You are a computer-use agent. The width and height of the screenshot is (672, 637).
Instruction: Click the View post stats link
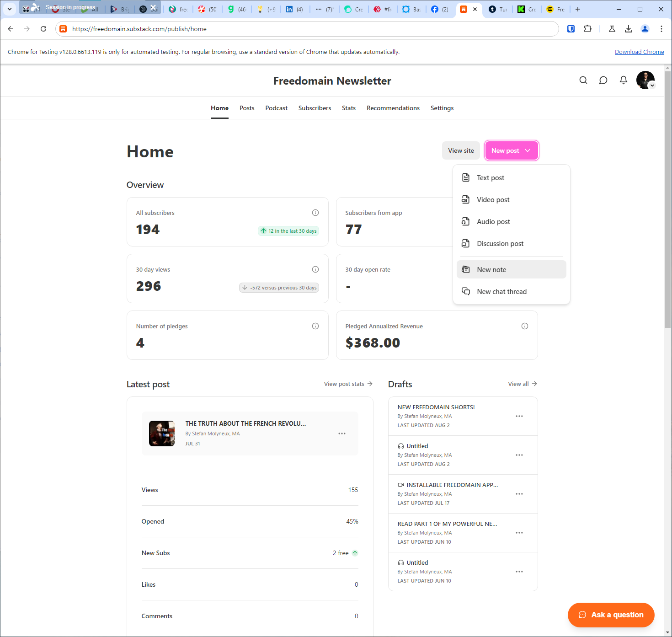click(x=348, y=384)
